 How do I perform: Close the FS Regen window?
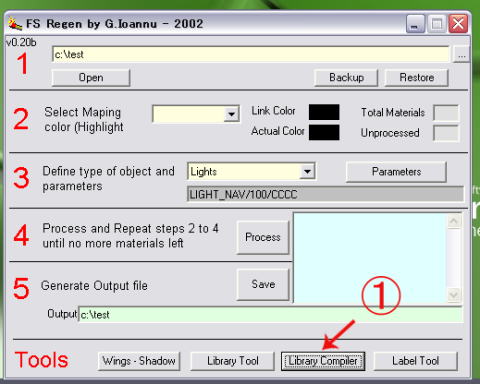tap(458, 24)
